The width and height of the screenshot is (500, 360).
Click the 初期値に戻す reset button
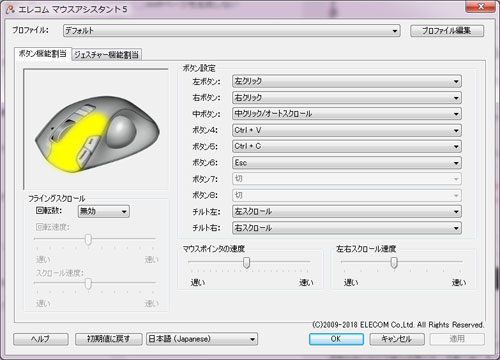[109, 339]
